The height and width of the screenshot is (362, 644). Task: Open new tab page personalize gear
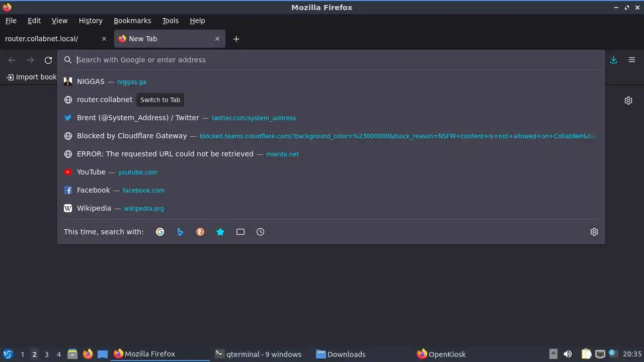pyautogui.click(x=628, y=101)
